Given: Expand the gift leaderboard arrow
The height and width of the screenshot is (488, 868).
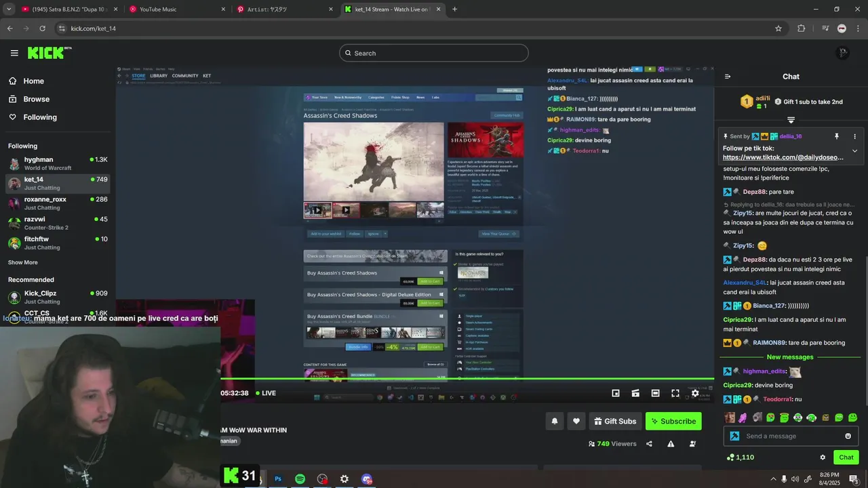Looking at the screenshot, I should point(791,120).
